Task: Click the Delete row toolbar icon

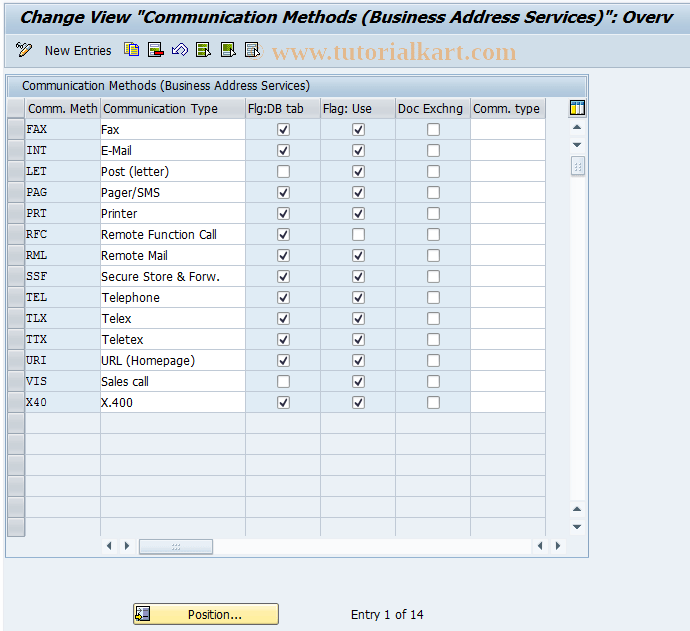Action: (156, 50)
